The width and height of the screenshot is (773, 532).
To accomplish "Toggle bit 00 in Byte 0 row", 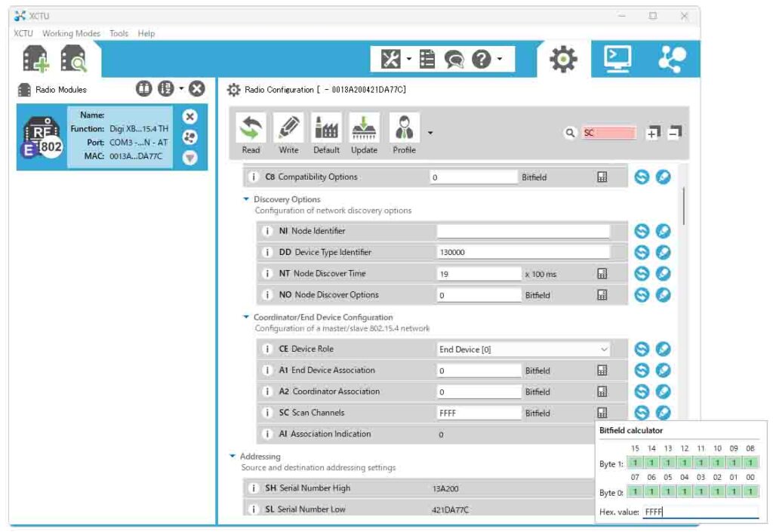I will [x=750, y=491].
